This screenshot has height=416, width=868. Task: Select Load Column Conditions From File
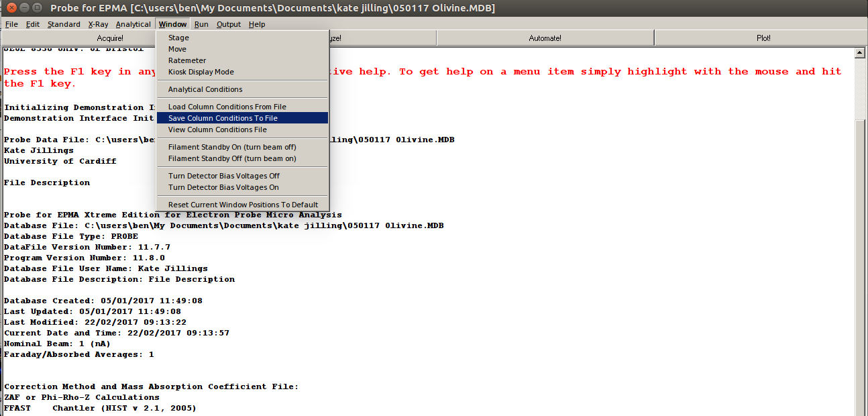[x=227, y=107]
